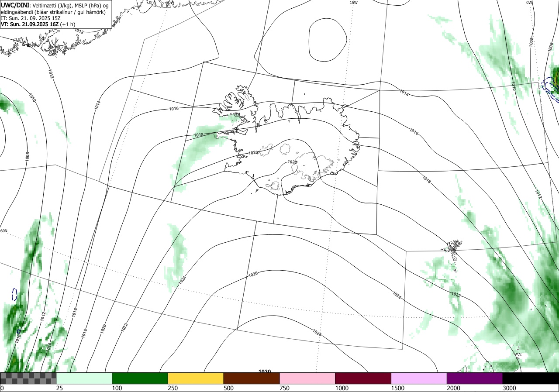
Task: Click the "750" legend scale value
Action: click(285, 388)
